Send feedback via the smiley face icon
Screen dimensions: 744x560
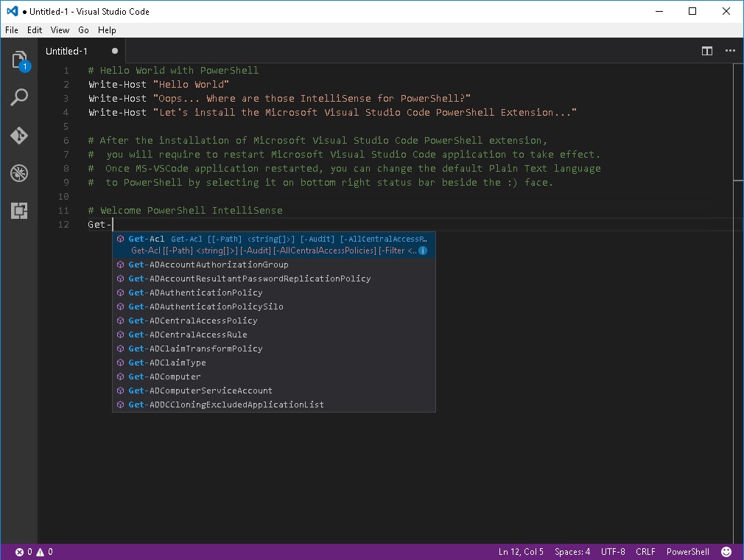tap(726, 551)
